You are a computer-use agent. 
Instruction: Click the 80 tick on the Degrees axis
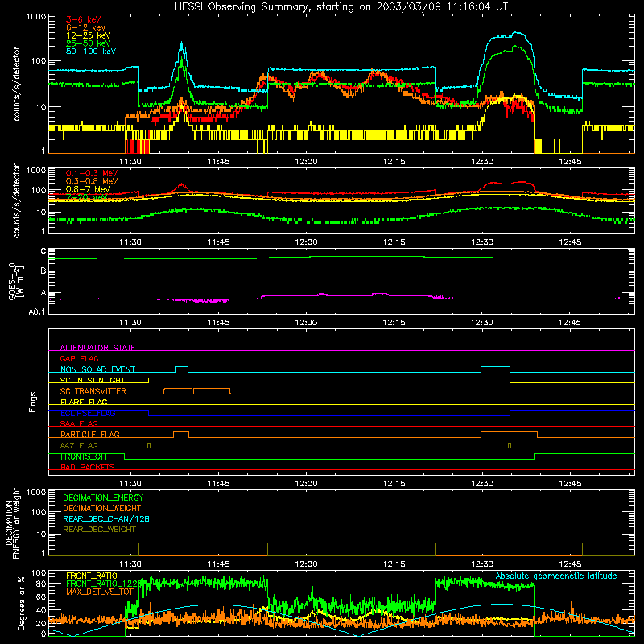pyautogui.click(x=41, y=584)
